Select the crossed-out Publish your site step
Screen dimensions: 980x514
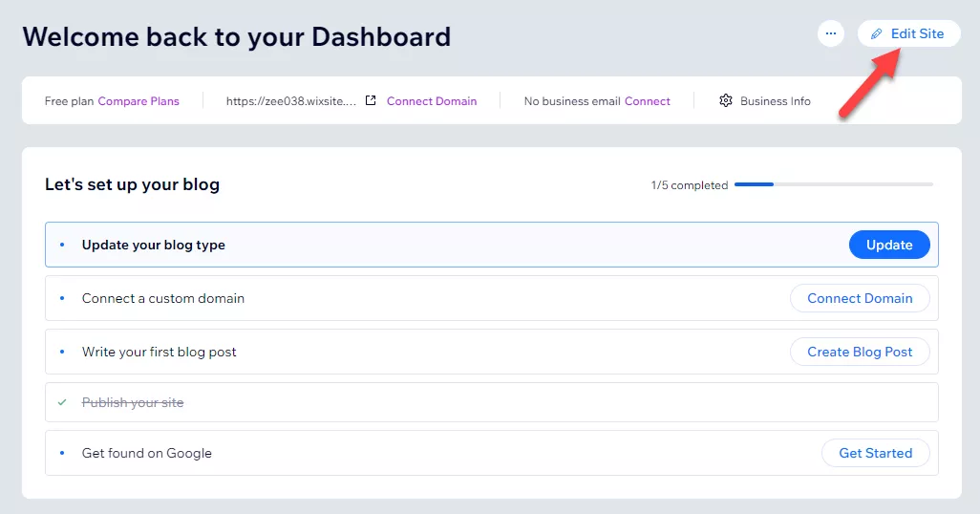tap(133, 402)
